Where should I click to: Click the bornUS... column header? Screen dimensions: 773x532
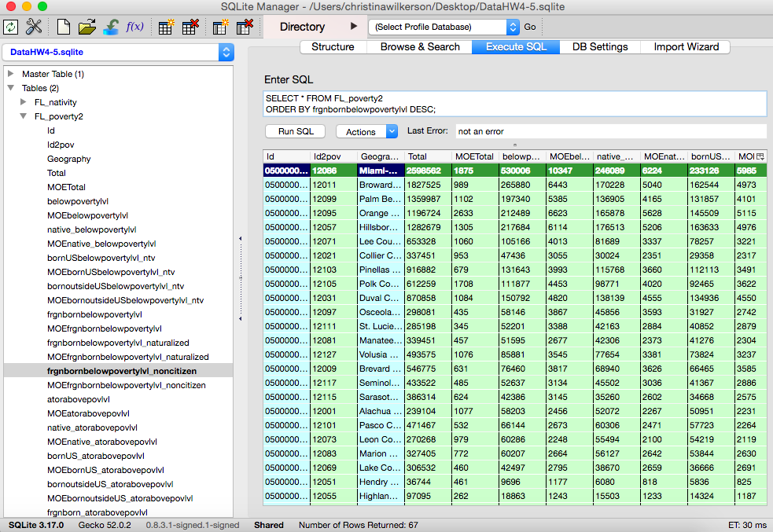pyautogui.click(x=712, y=156)
